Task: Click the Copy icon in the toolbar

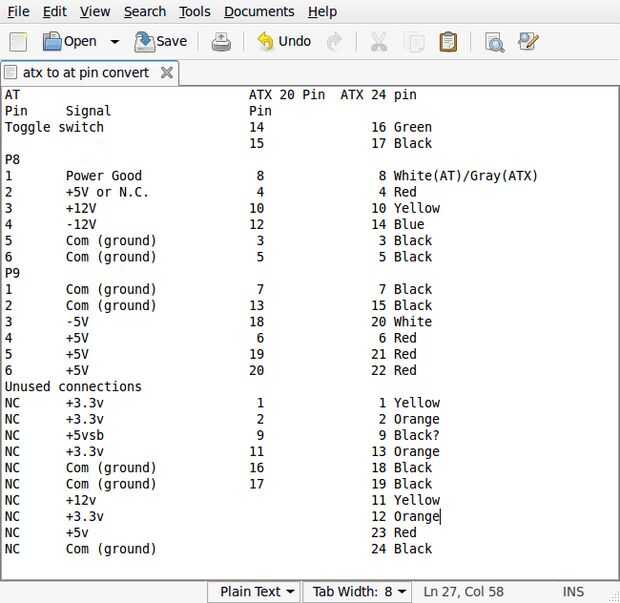Action: 416,42
